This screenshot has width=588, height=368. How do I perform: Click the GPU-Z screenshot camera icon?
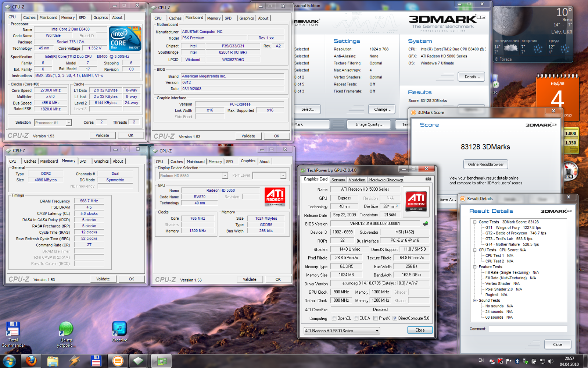[x=428, y=179]
